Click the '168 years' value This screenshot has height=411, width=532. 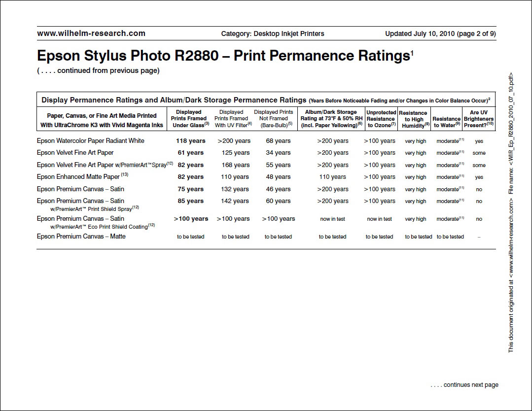(x=236, y=165)
